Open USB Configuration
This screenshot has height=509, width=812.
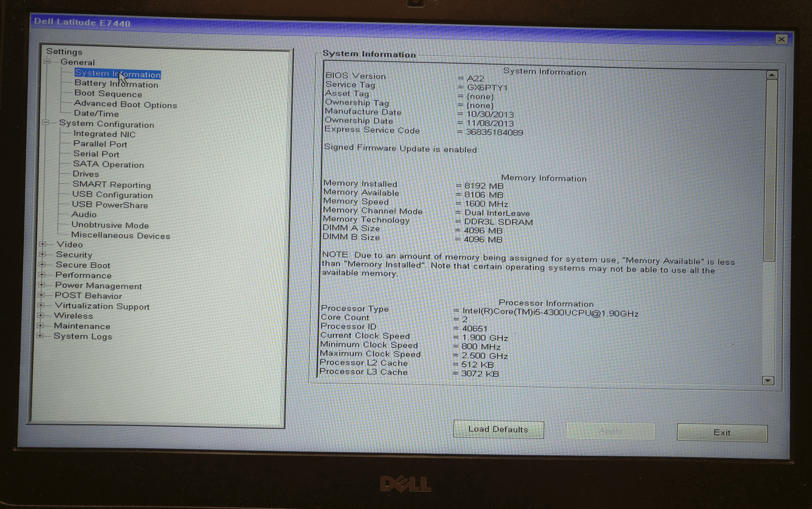[112, 195]
